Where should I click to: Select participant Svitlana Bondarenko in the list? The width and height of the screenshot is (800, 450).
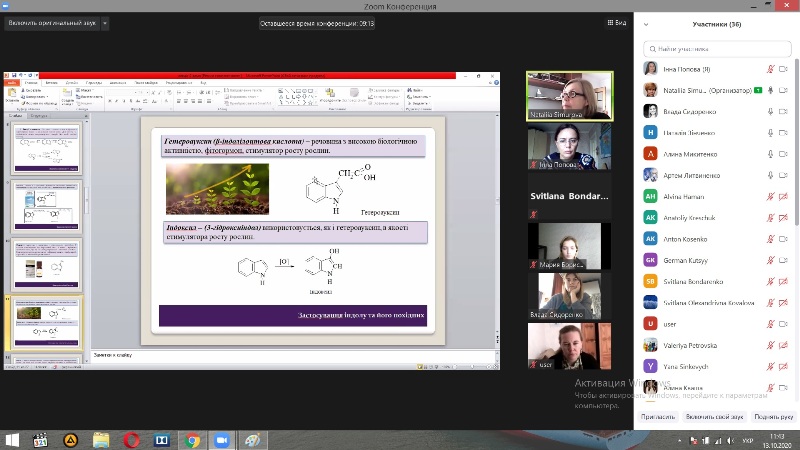[700, 281]
